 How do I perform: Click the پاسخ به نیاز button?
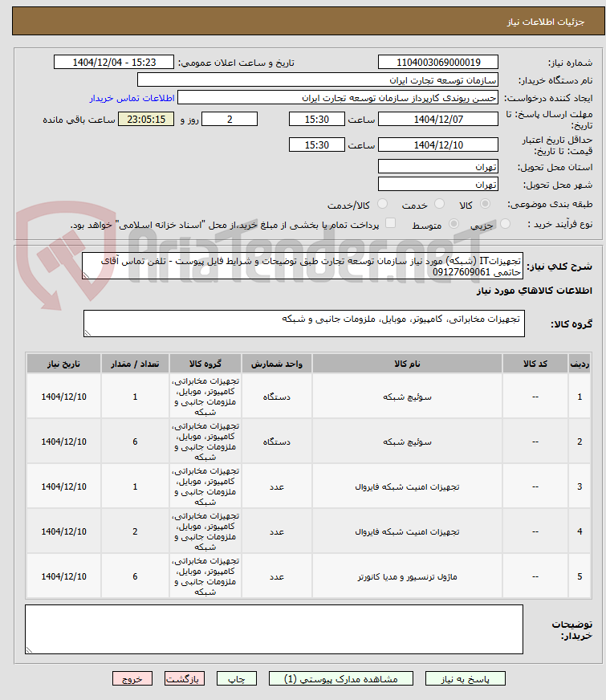pyautogui.click(x=466, y=678)
